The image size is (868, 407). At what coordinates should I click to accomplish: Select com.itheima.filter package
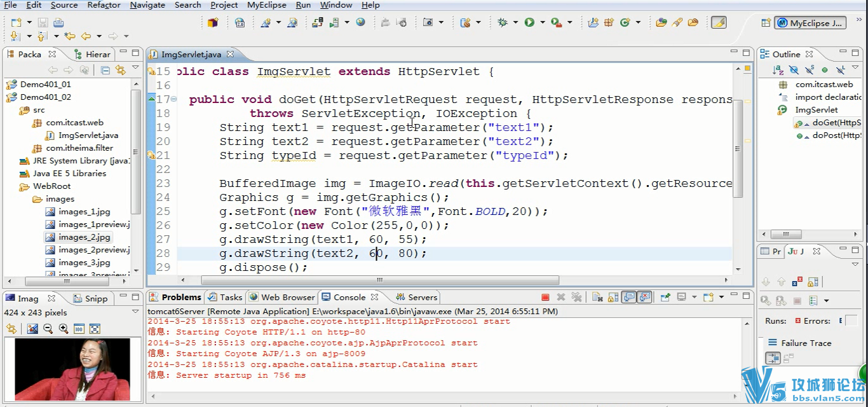point(73,148)
